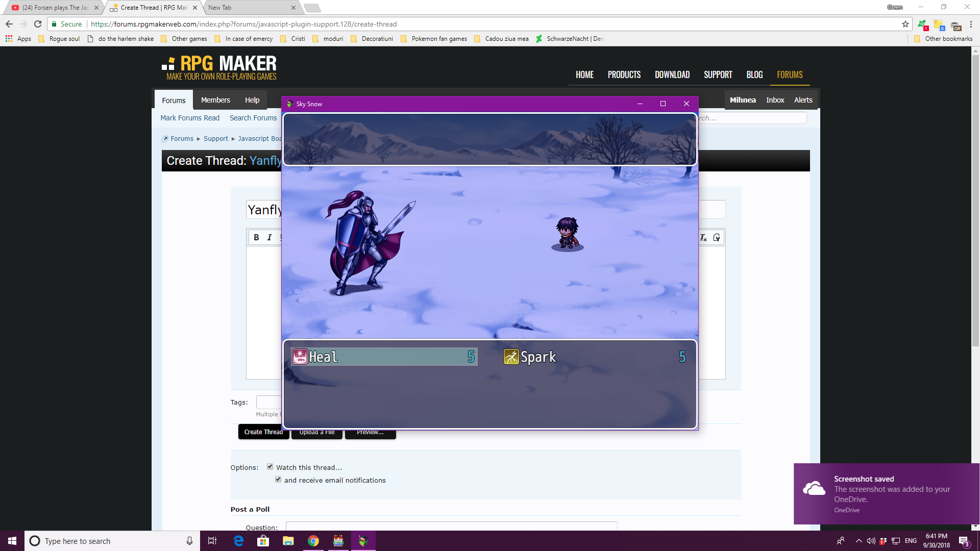Open Microsoft Store from taskbar
The height and width of the screenshot is (551, 980).
pos(263,541)
